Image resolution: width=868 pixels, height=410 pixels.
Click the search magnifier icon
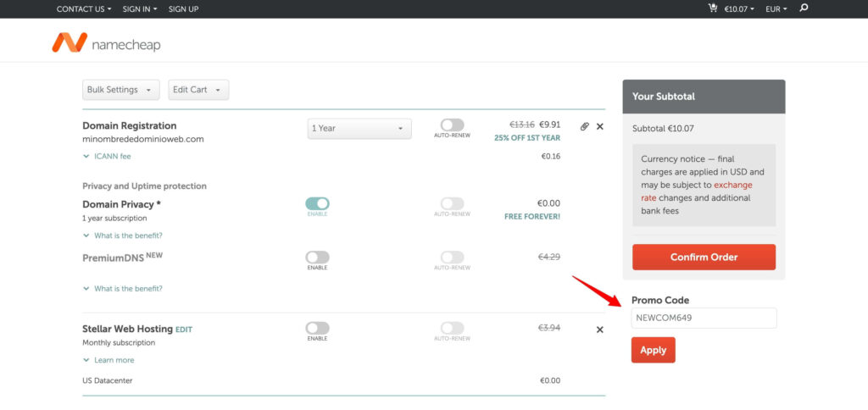(x=804, y=8)
